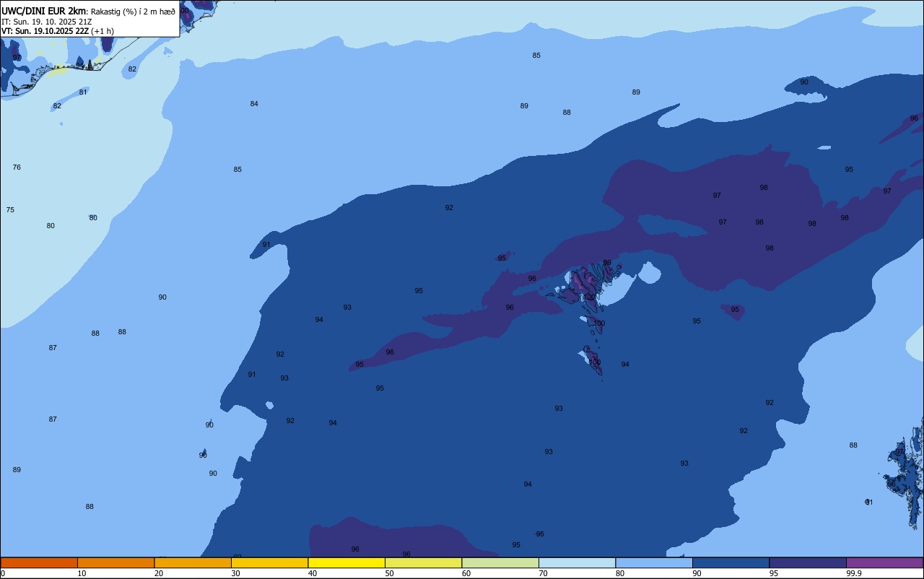Click the legend tick label '99.9'
The width and height of the screenshot is (924, 579).
[854, 573]
